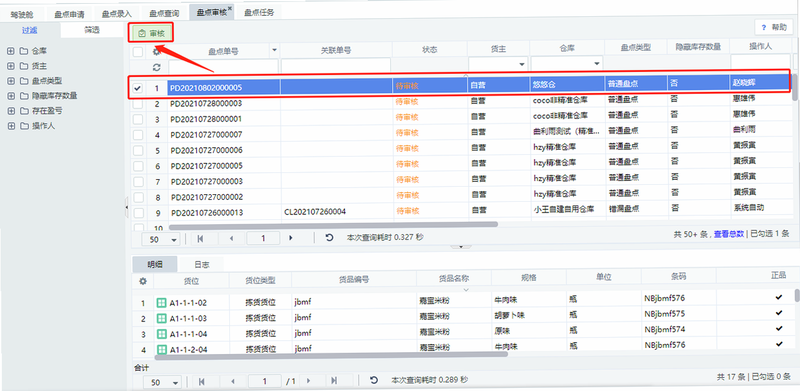Image resolution: width=800 pixels, height=391 pixels.
Task: Click the 查看总数 link
Action: 729,234
